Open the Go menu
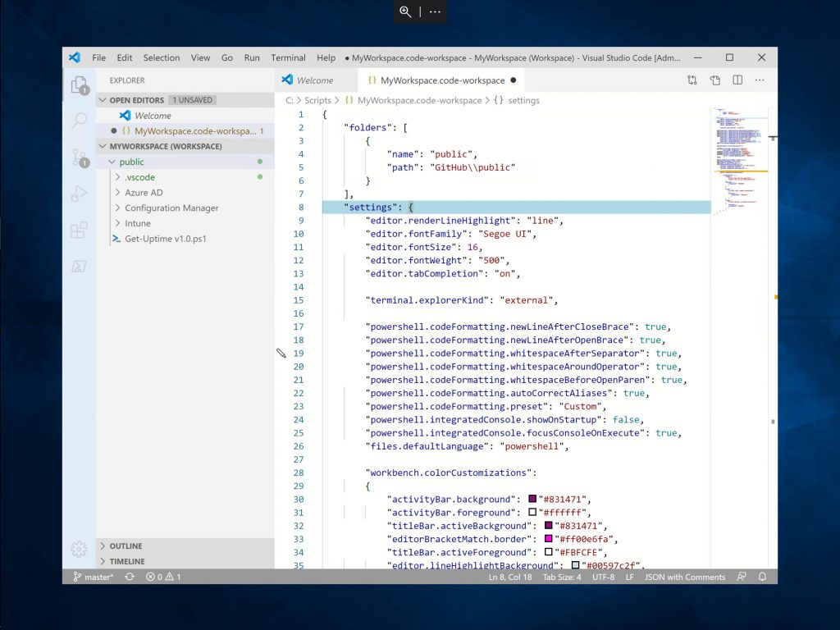 (227, 57)
